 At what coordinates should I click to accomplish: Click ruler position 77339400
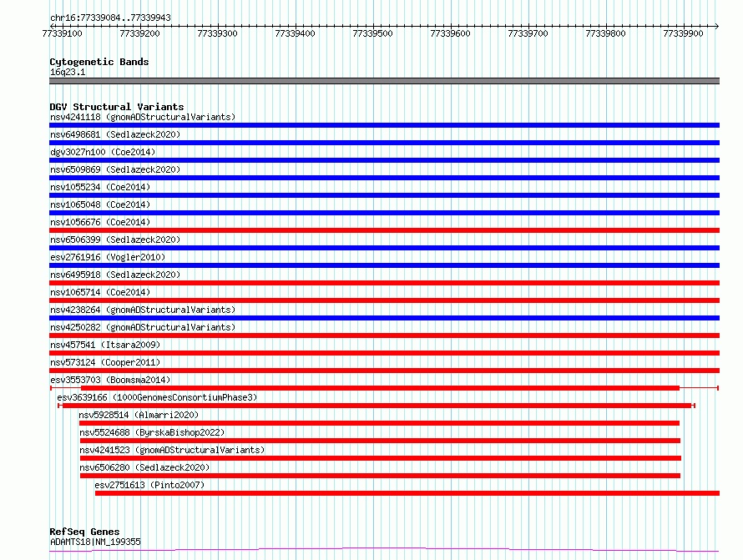pos(296,33)
